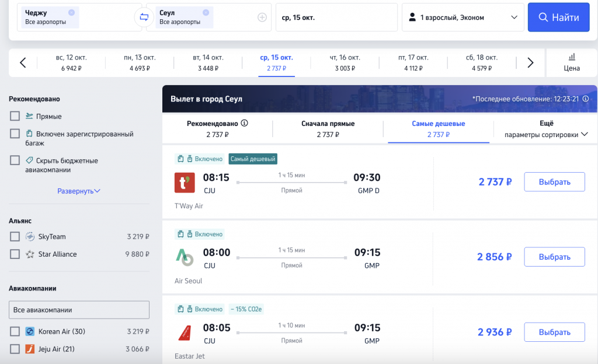Viewport: 598px width, 364px height.
Task: Click Air Seoul airline logo
Action: (x=185, y=257)
